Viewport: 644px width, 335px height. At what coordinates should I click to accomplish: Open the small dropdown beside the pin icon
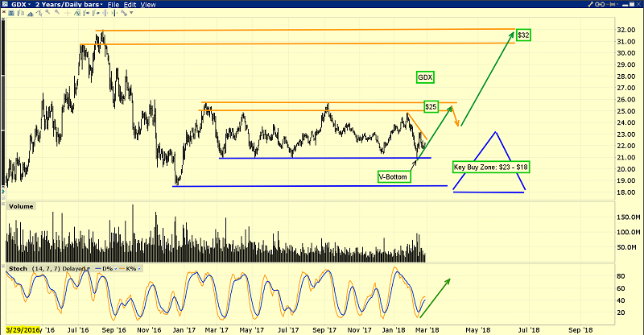point(617,4)
